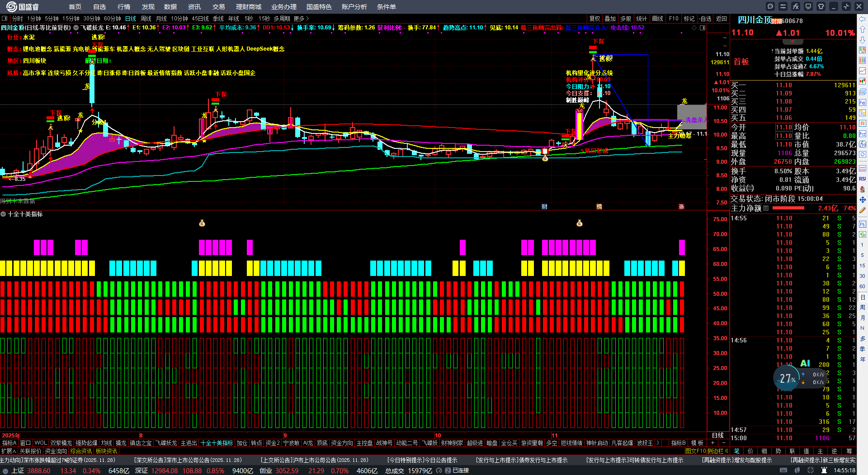Click the 叠加 button
The width and height of the screenshot is (868, 475).
click(610, 19)
